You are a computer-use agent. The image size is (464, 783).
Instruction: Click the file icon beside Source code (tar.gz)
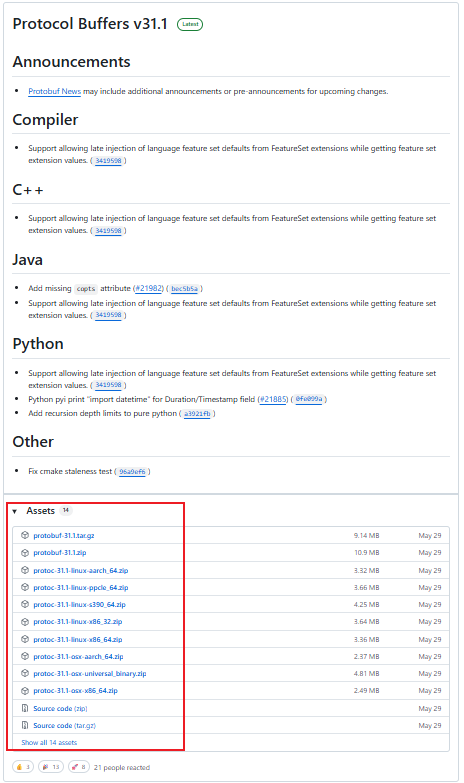[x=25, y=725]
